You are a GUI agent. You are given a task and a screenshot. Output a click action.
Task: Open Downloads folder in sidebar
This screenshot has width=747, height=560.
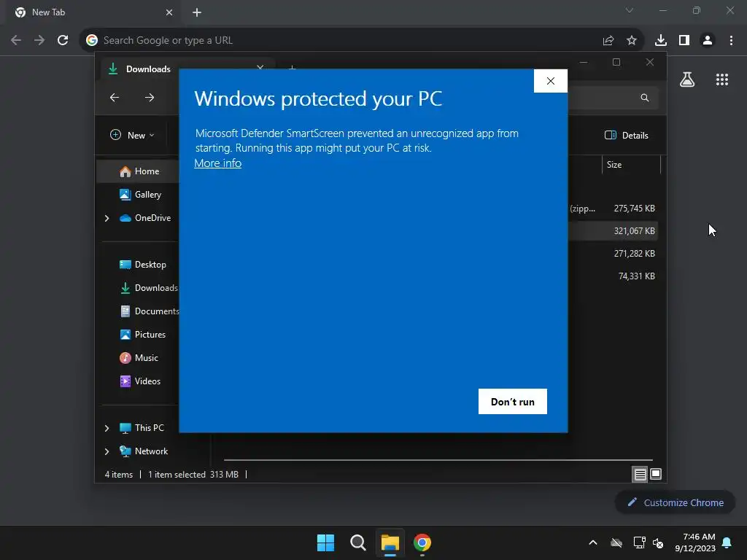pos(149,287)
